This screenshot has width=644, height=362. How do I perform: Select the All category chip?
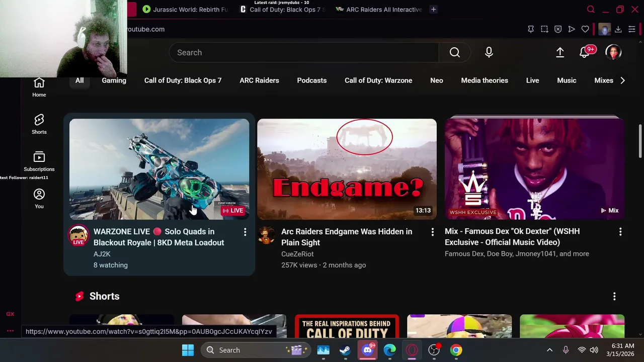[x=79, y=80]
